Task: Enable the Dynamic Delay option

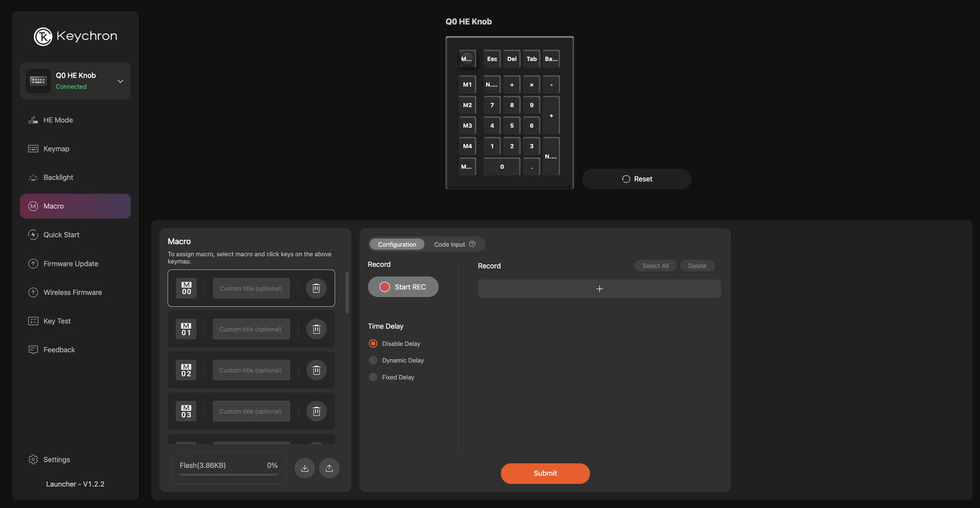Action: click(373, 360)
